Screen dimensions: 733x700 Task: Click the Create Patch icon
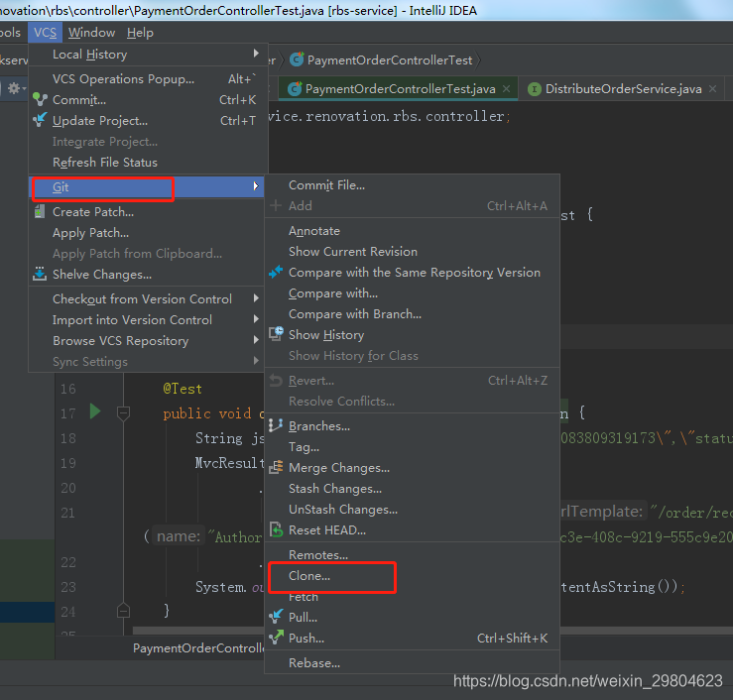click(40, 211)
